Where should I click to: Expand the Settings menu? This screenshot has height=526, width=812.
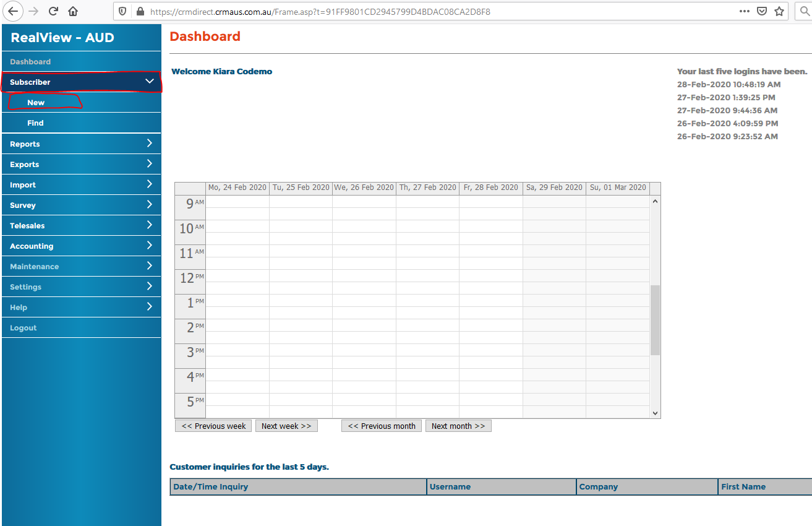click(81, 287)
